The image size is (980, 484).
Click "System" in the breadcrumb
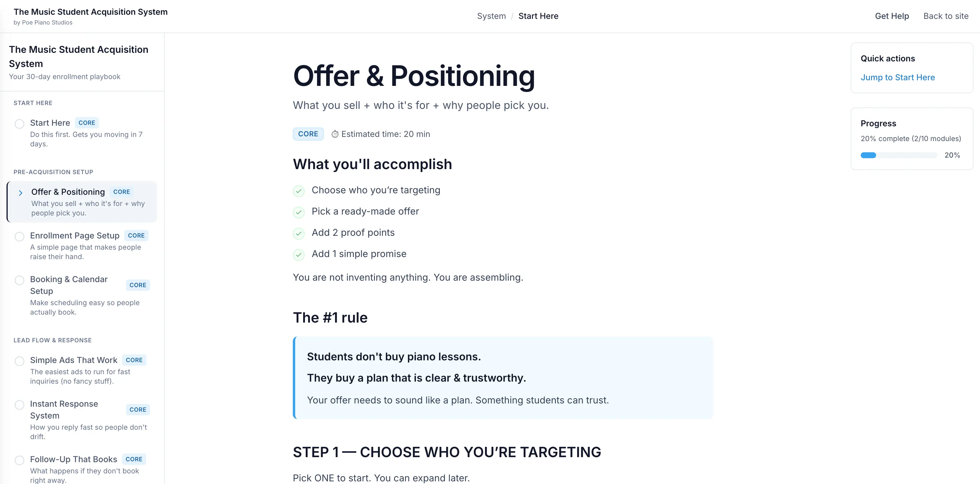coord(491,16)
